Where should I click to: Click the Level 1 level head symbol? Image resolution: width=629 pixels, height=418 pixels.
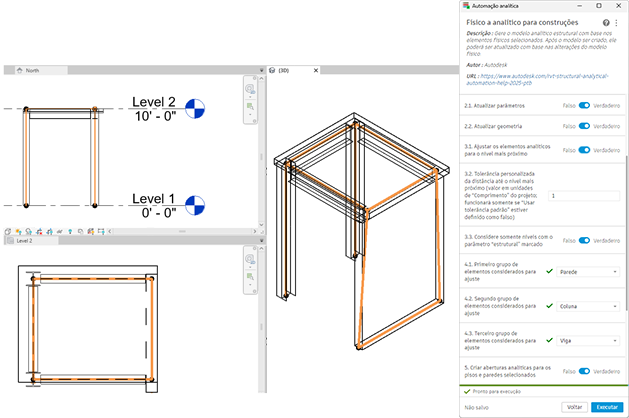[x=195, y=205]
